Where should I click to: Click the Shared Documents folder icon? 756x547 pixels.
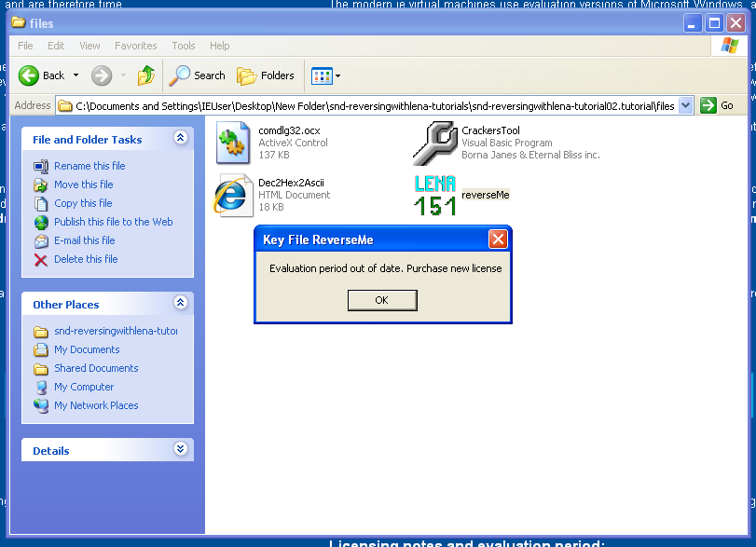pos(41,369)
